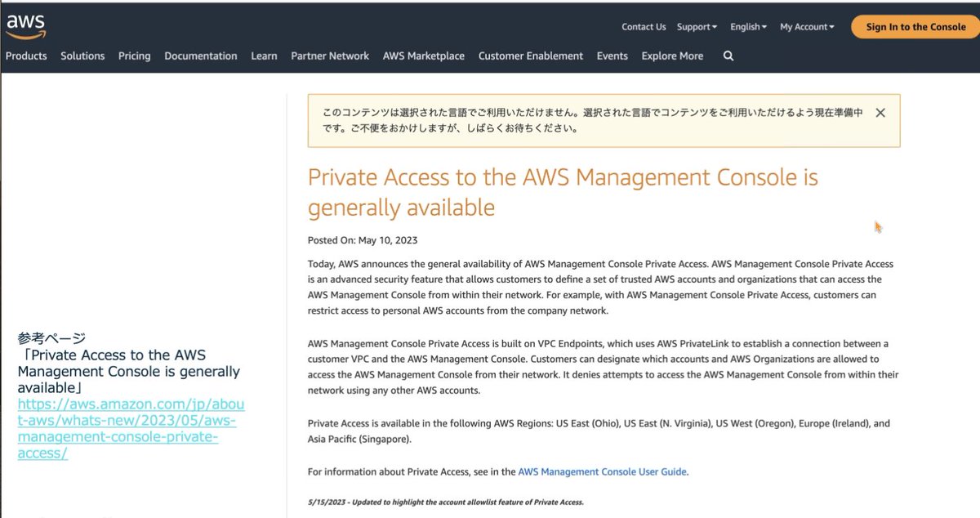Expand the English language dropdown
Viewport: 980px width, 518px height.
coord(749,27)
